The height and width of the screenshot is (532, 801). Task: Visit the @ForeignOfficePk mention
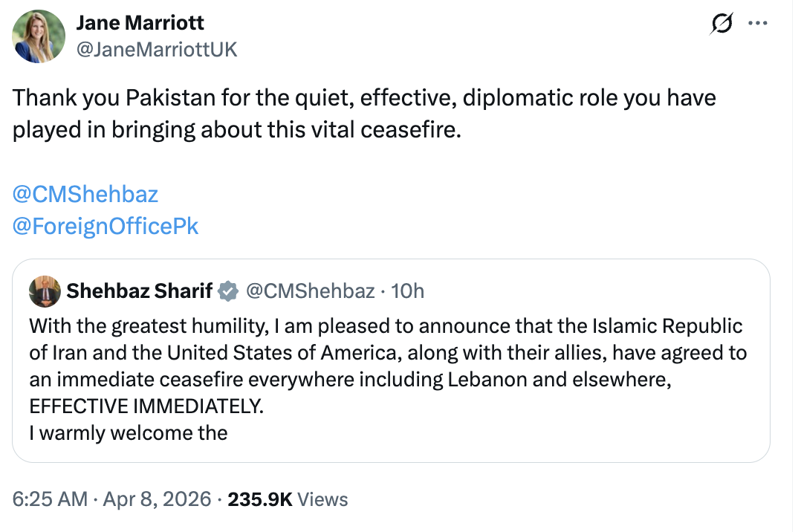pyautogui.click(x=106, y=226)
